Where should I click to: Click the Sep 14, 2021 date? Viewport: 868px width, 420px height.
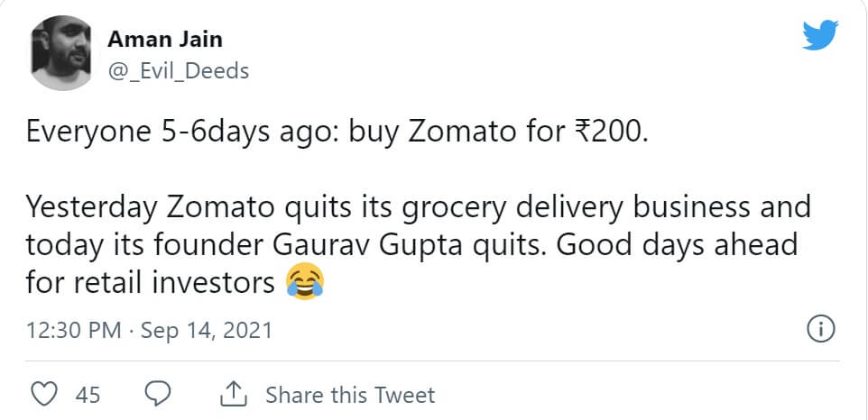tap(207, 331)
